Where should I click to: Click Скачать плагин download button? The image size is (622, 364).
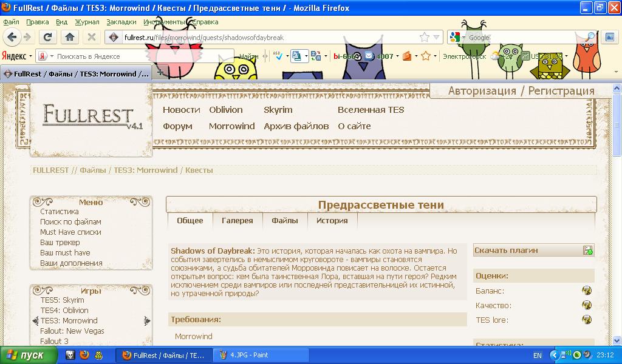click(533, 251)
